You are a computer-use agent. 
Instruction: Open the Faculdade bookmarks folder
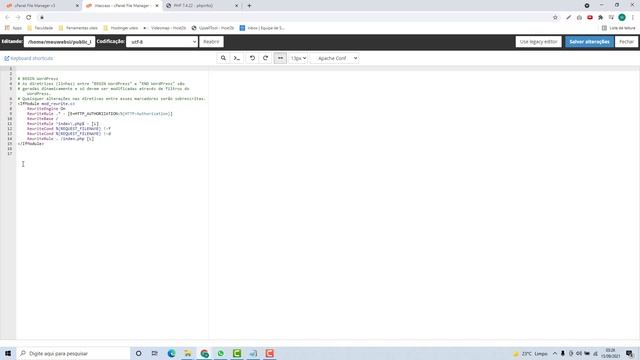[x=40, y=28]
